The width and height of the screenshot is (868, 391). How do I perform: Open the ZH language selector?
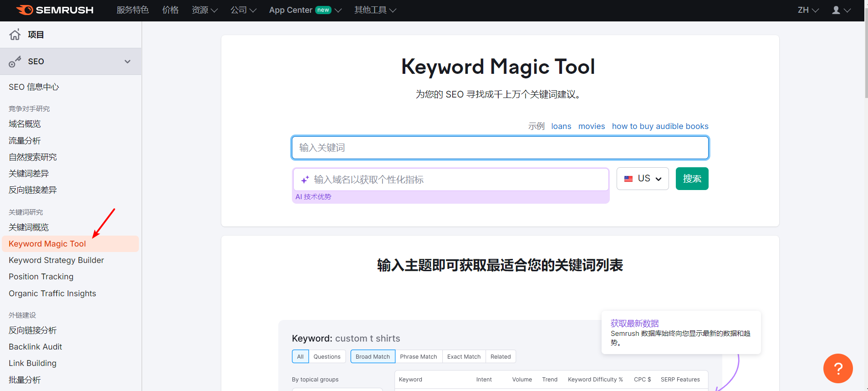(x=808, y=10)
